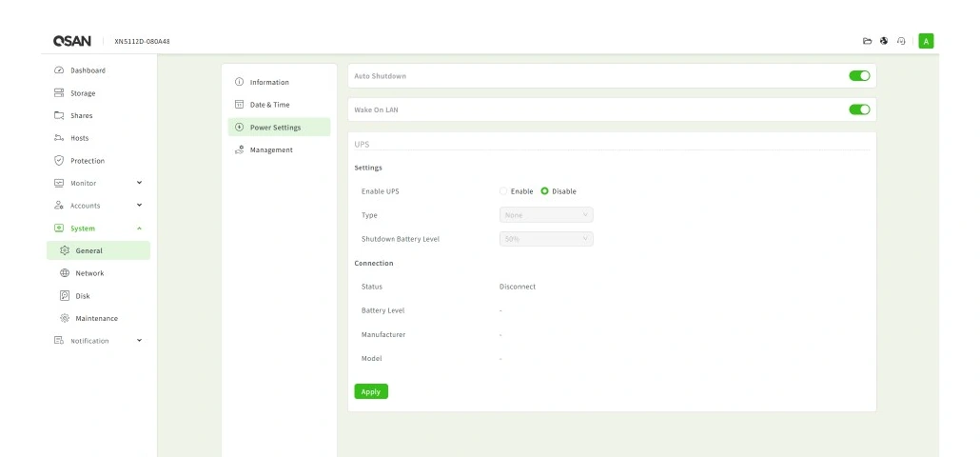
Task: Click the Storage drives icon
Action: coord(59,93)
